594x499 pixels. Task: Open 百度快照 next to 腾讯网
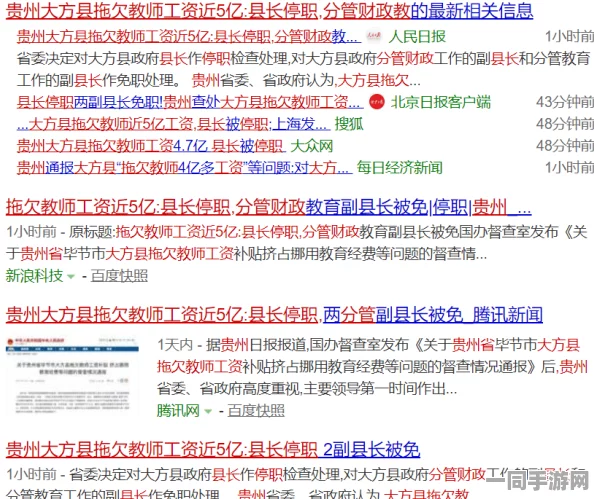256,411
